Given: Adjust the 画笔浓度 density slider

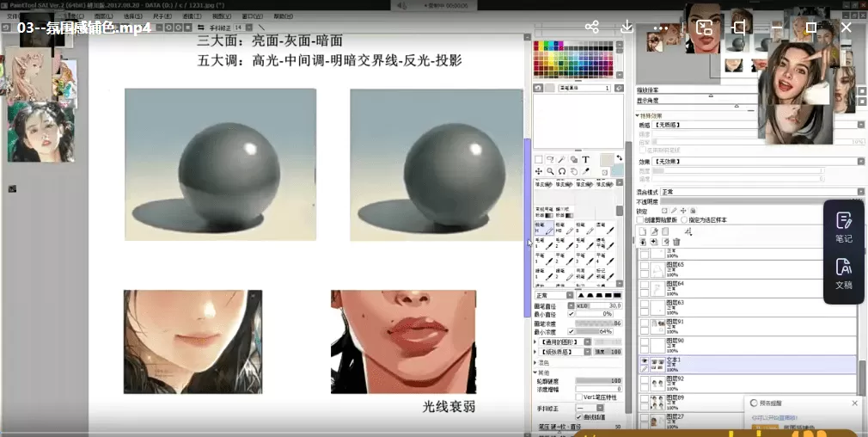Looking at the screenshot, I should tap(598, 323).
